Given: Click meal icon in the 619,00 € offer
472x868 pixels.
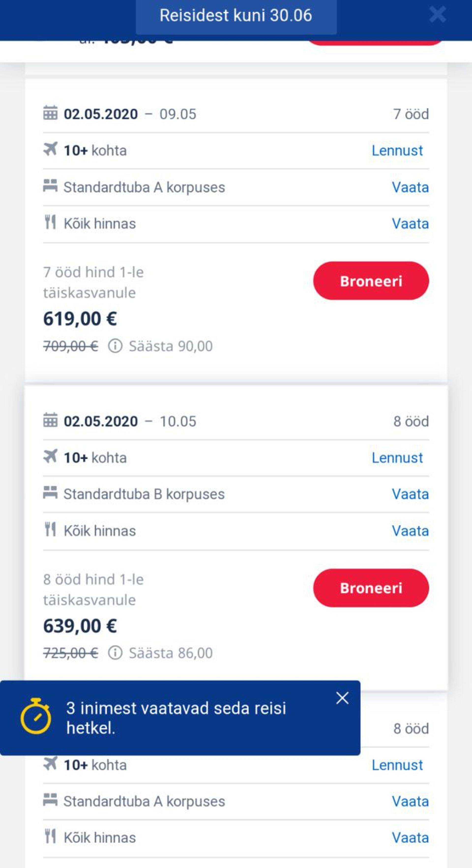Looking at the screenshot, I should pos(50,222).
